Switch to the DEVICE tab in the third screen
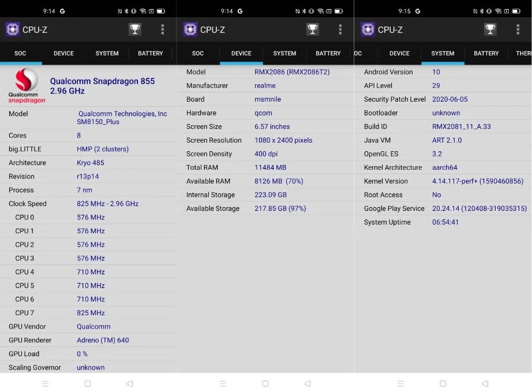This screenshot has height=392, width=532. click(399, 53)
